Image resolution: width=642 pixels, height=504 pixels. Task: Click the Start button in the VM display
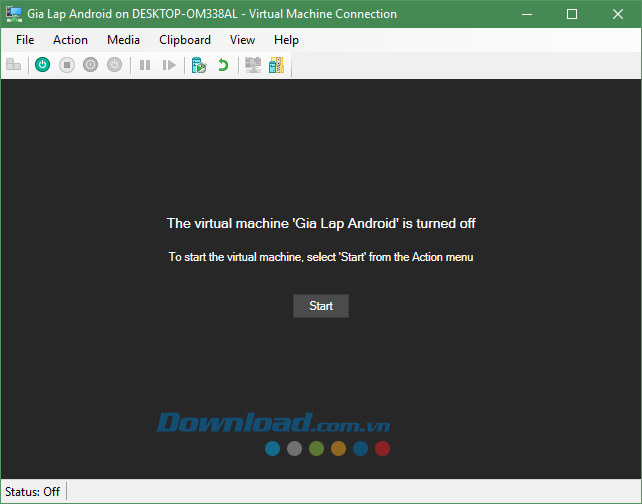point(321,306)
